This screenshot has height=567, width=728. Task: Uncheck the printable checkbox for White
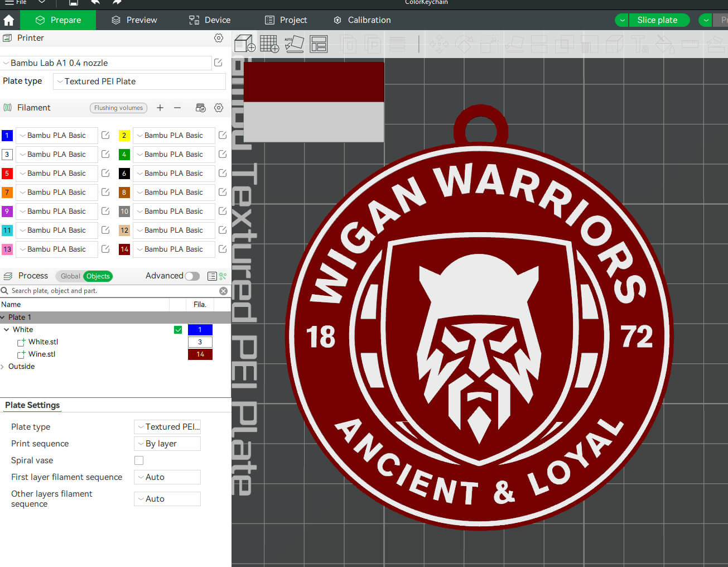click(178, 330)
